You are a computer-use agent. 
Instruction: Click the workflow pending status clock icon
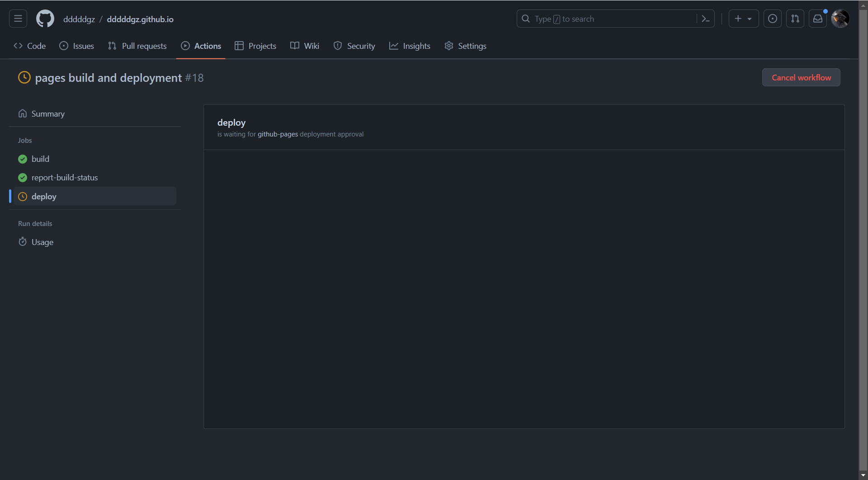pyautogui.click(x=24, y=77)
